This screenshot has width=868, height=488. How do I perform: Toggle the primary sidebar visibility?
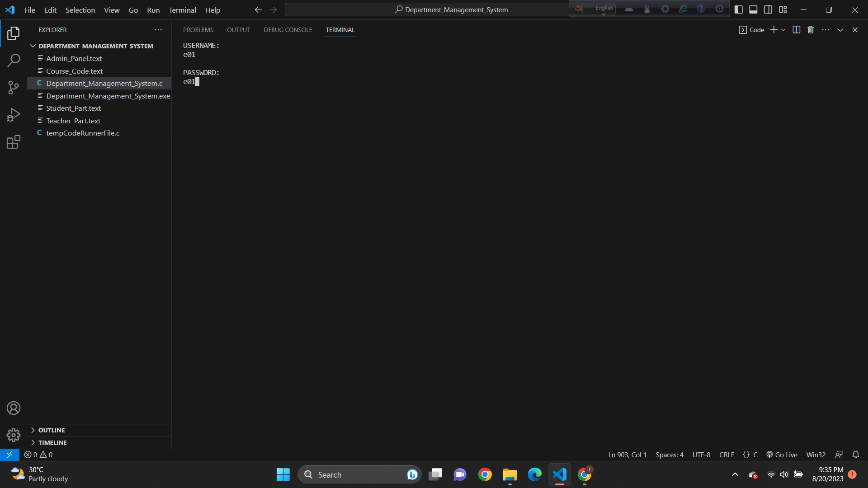click(x=739, y=9)
